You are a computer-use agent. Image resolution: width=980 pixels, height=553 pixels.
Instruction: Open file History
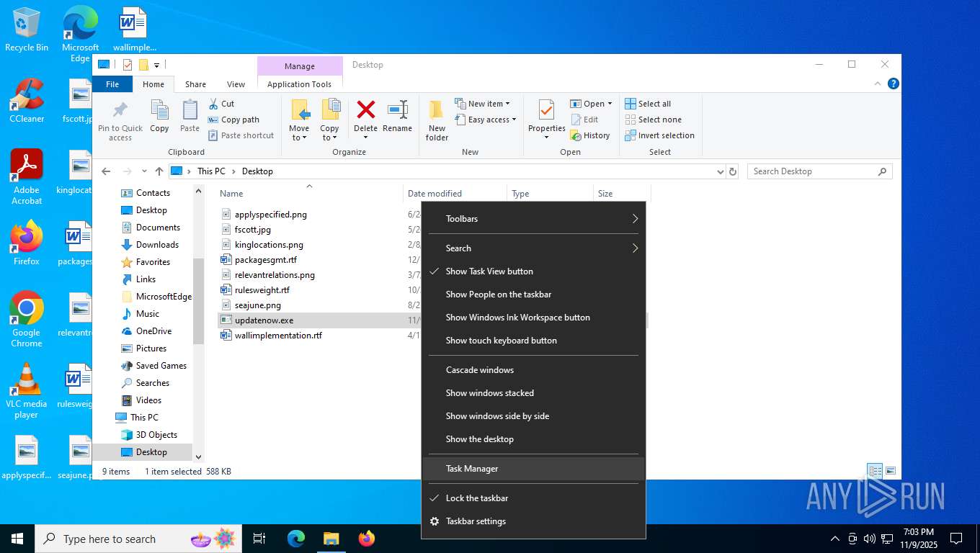pyautogui.click(x=590, y=135)
